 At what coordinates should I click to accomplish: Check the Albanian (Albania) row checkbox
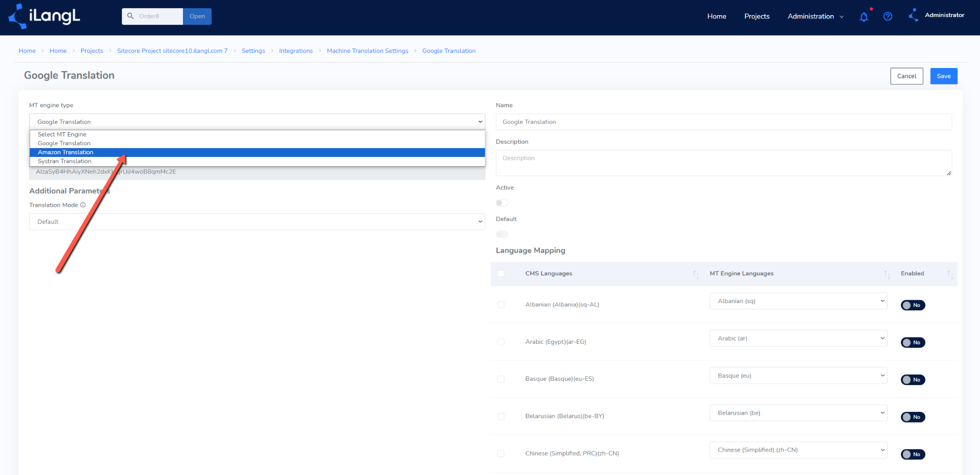[x=501, y=305]
